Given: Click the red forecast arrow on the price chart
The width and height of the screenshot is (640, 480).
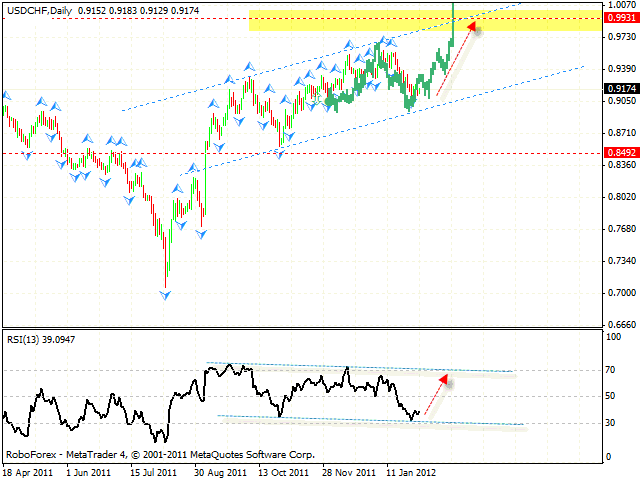Looking at the screenshot, I should pyautogui.click(x=455, y=62).
